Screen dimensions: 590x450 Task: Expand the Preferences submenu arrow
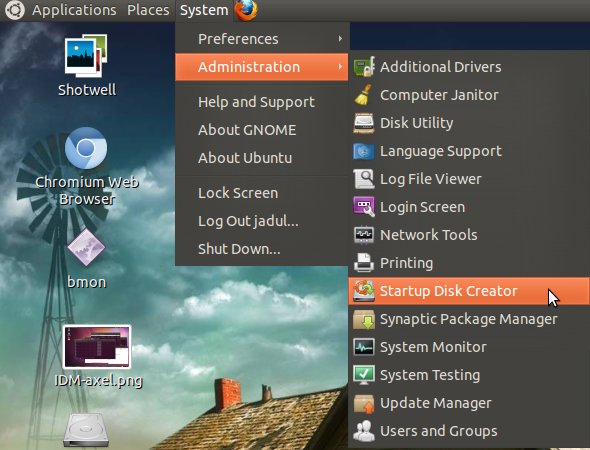tap(340, 39)
